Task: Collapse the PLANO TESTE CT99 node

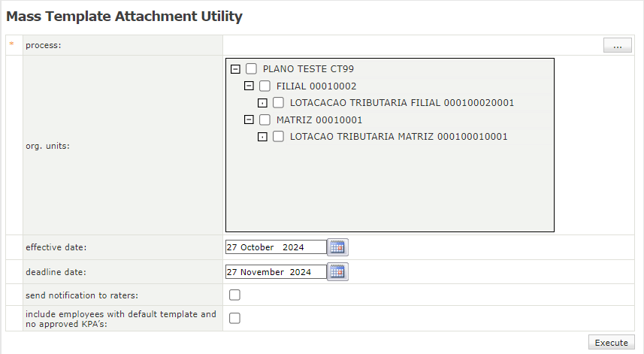Action: click(x=236, y=69)
